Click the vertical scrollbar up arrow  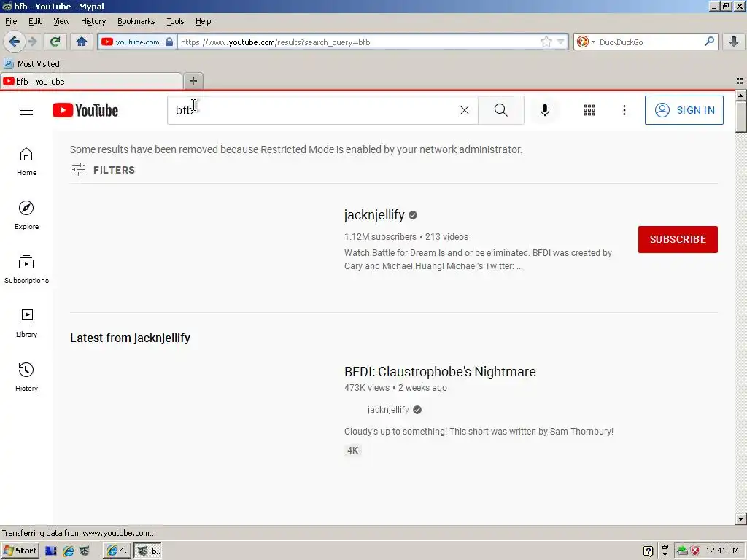[741, 96]
